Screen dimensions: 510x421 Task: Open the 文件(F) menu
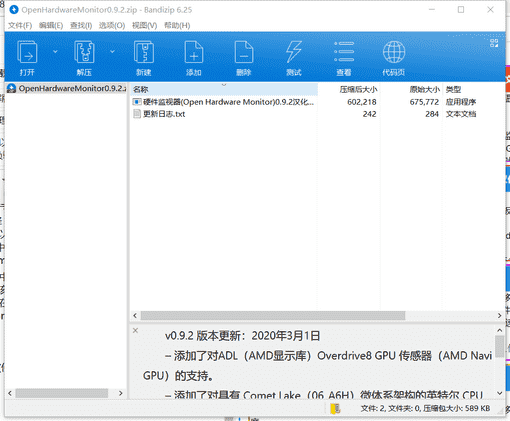[x=20, y=25]
